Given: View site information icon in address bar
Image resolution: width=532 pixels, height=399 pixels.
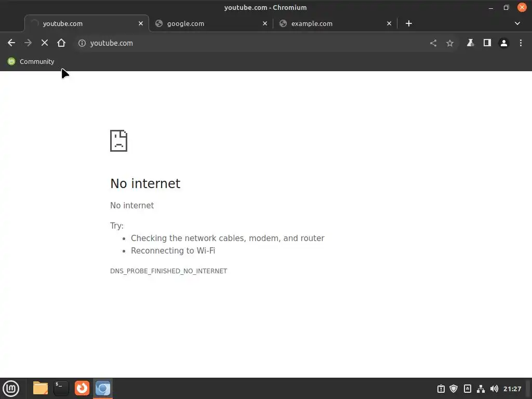Looking at the screenshot, I should pos(82,43).
